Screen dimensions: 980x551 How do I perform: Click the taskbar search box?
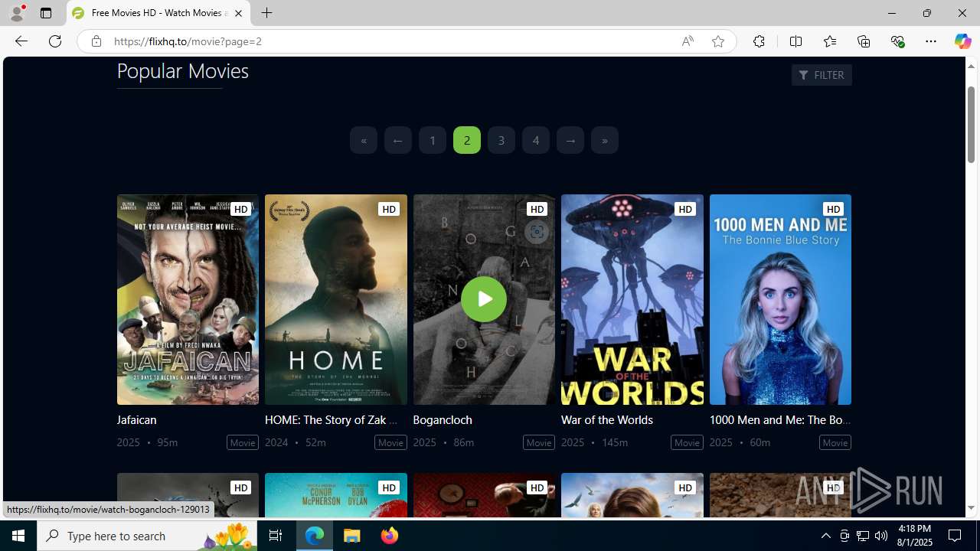[x=148, y=536]
